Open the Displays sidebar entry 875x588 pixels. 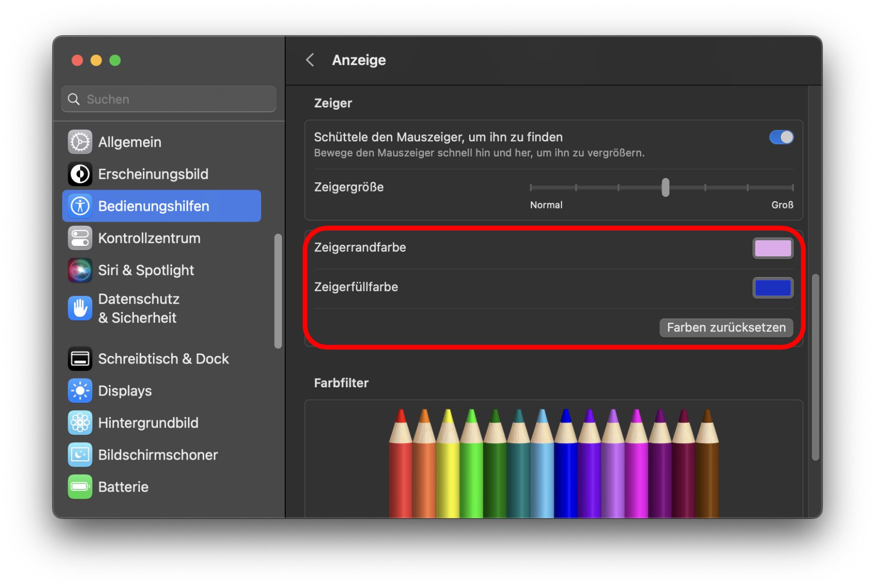(125, 391)
